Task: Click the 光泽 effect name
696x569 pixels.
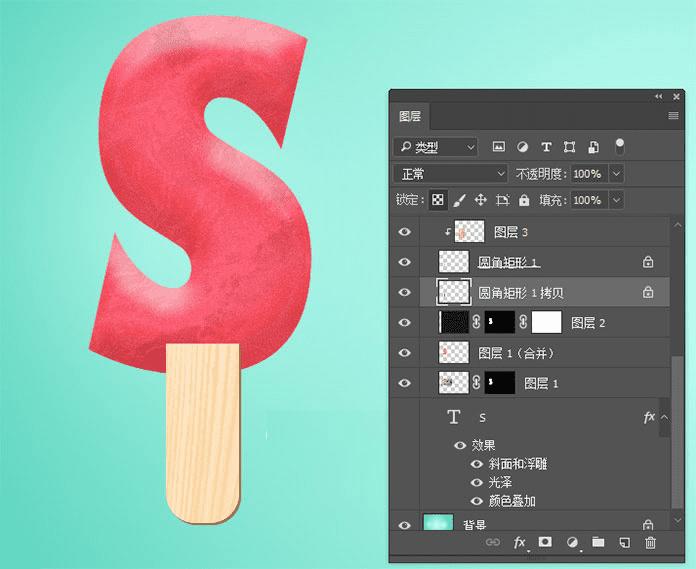Action: coord(500,482)
